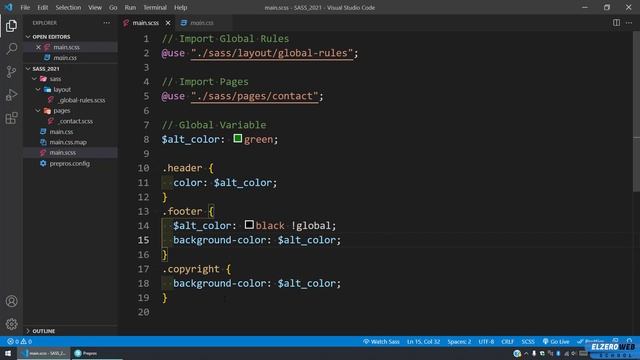Viewport: 640px width, 360px height.
Task: Click VS Code taskbar button
Action: pyautogui.click(x=44, y=353)
